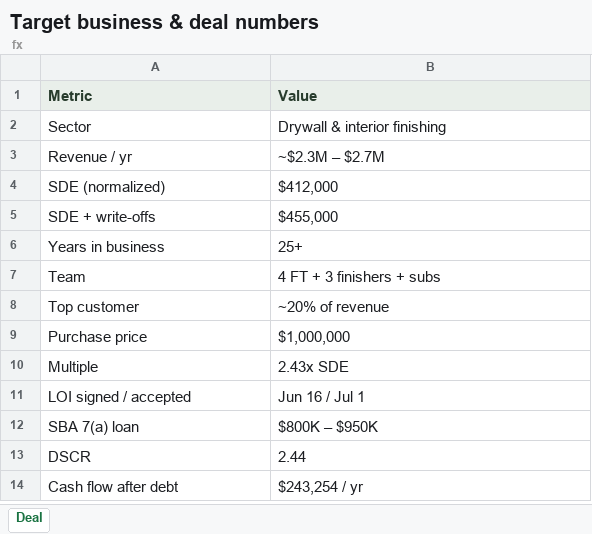Viewport: 592px width, 534px height.
Task: Select the 'Sector' cell
Action: tap(156, 126)
